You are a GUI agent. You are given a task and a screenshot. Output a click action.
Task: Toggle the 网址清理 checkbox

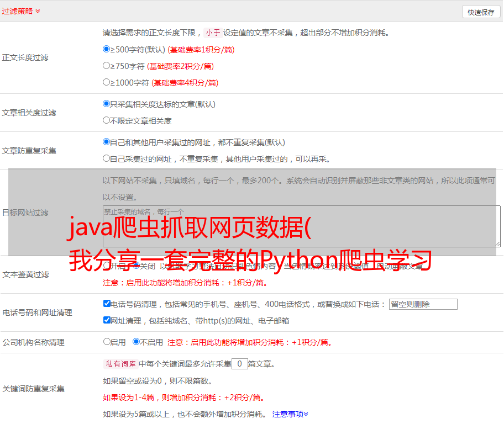[107, 320]
